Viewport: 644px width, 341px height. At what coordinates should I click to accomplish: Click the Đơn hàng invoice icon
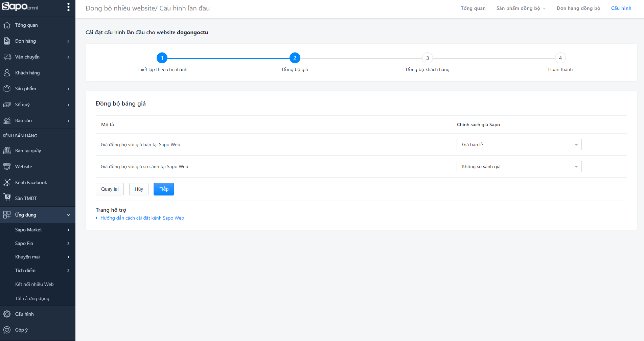(x=7, y=41)
